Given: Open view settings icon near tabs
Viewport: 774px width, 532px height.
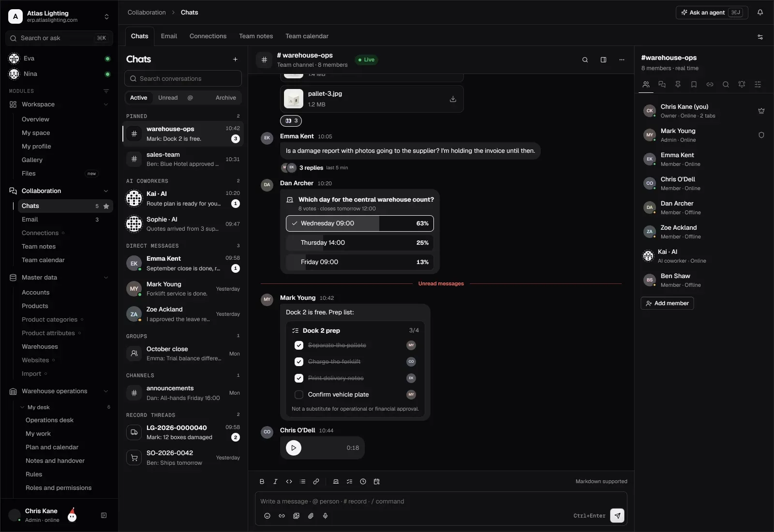Looking at the screenshot, I should pos(760,37).
